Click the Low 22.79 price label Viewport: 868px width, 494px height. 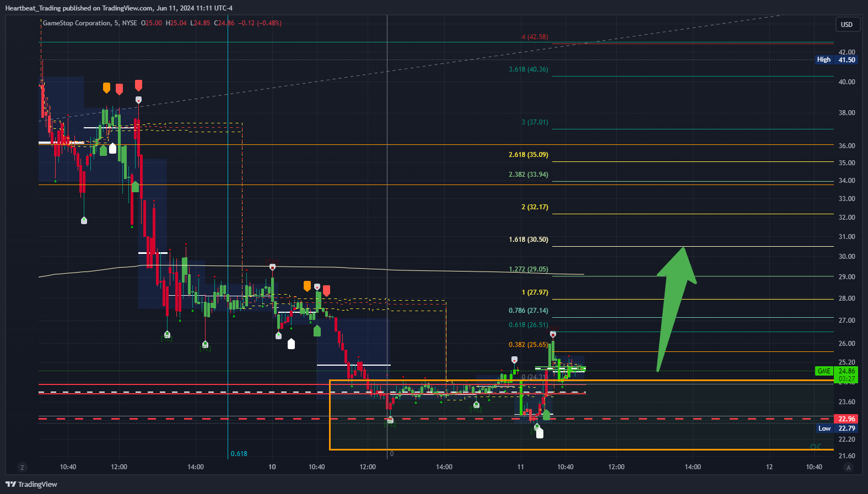coord(836,428)
